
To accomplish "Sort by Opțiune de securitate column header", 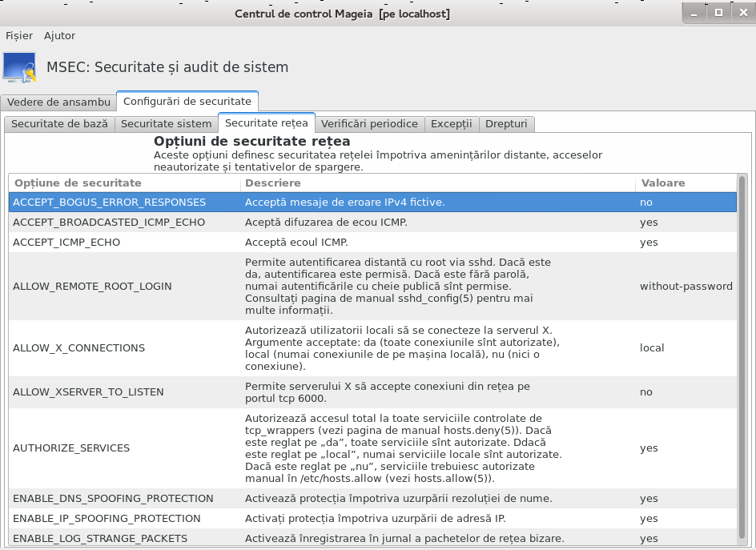I will pyautogui.click(x=124, y=183).
